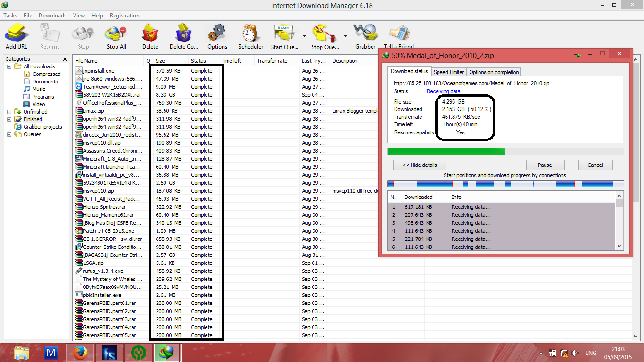Click the TeamViewer_Setup file icon in the list

(78, 87)
